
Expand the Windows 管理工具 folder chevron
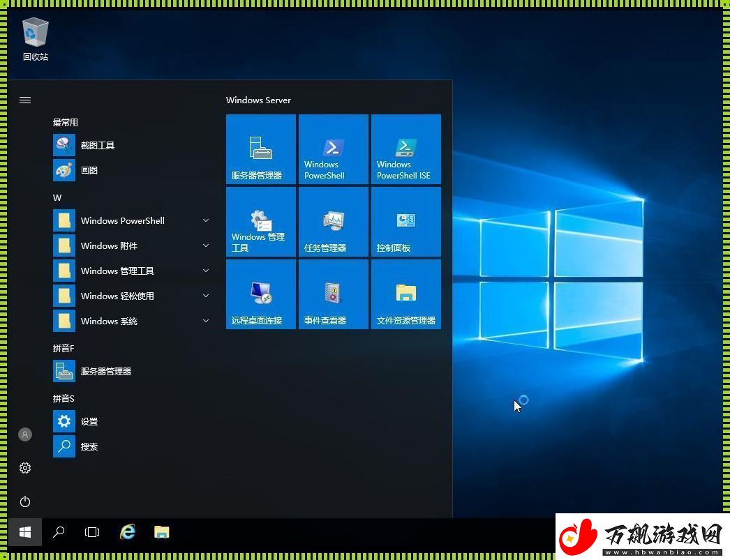tap(206, 271)
